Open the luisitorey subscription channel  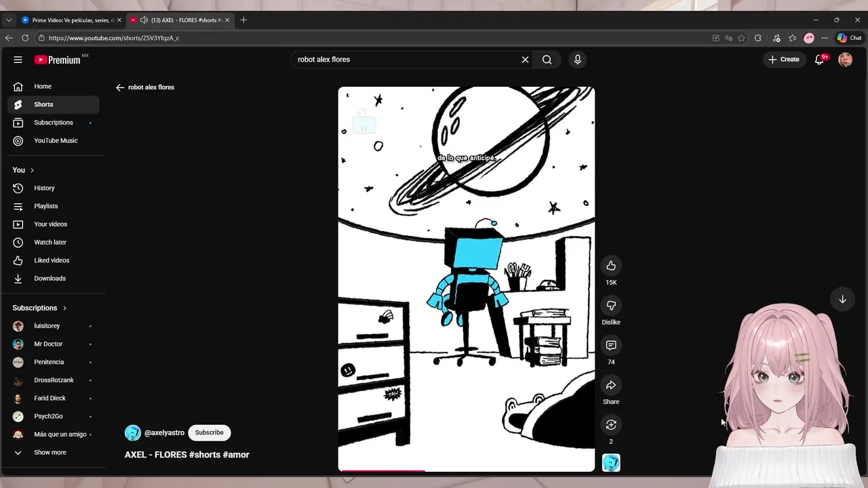pyautogui.click(x=54, y=326)
